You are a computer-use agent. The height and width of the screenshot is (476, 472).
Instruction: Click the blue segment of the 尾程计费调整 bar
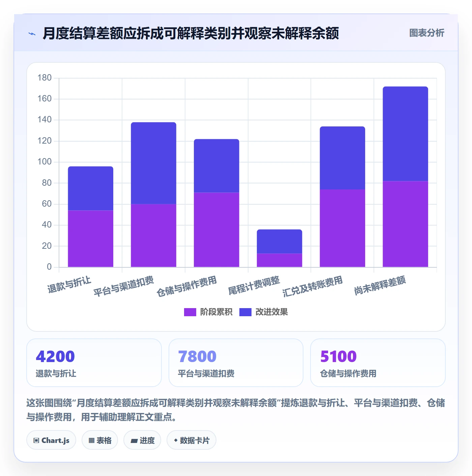[x=279, y=242]
